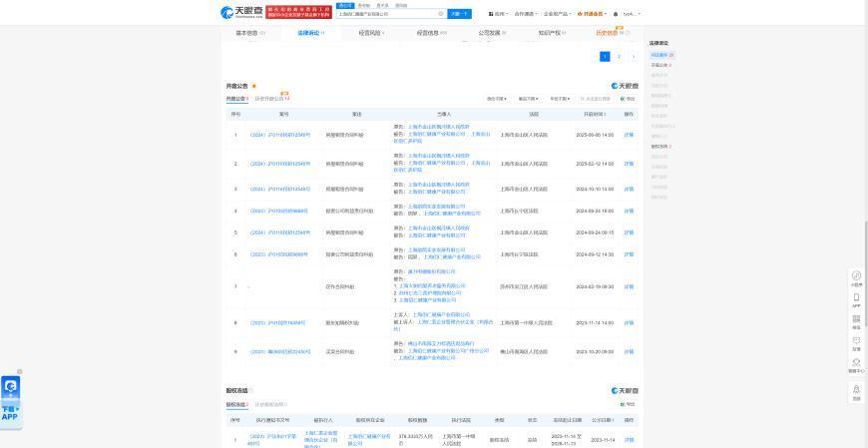The image size is (868, 448).
Task: Open the case number link in row 8
Action: point(277,323)
